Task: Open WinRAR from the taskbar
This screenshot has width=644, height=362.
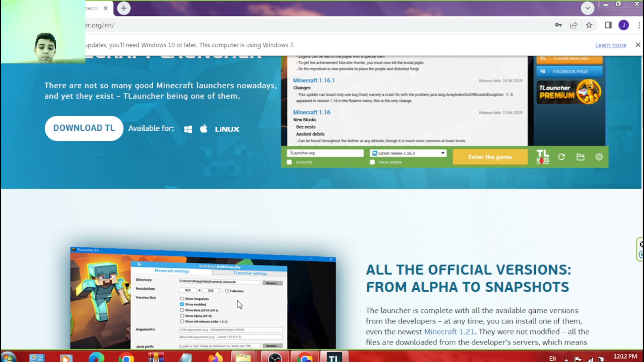Action: click(x=156, y=358)
